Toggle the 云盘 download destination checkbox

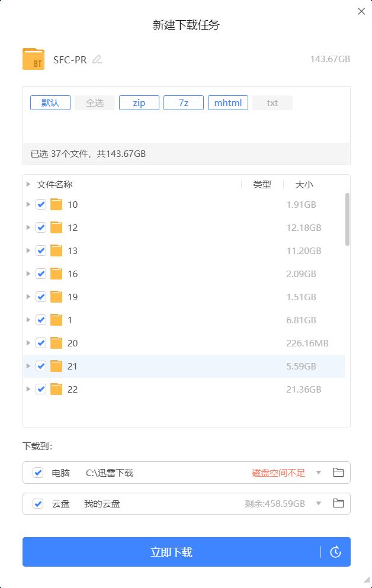(38, 504)
